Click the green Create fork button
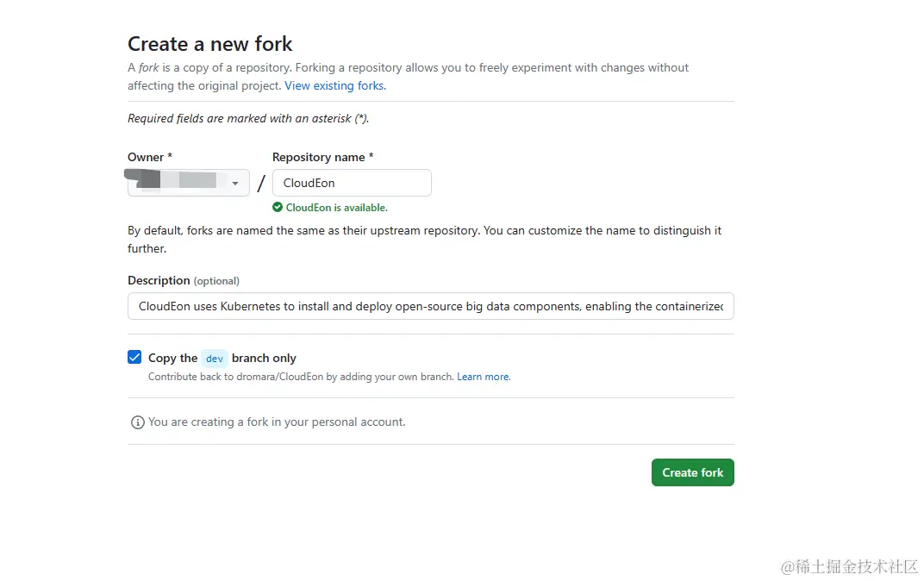The image size is (924, 581). [693, 472]
